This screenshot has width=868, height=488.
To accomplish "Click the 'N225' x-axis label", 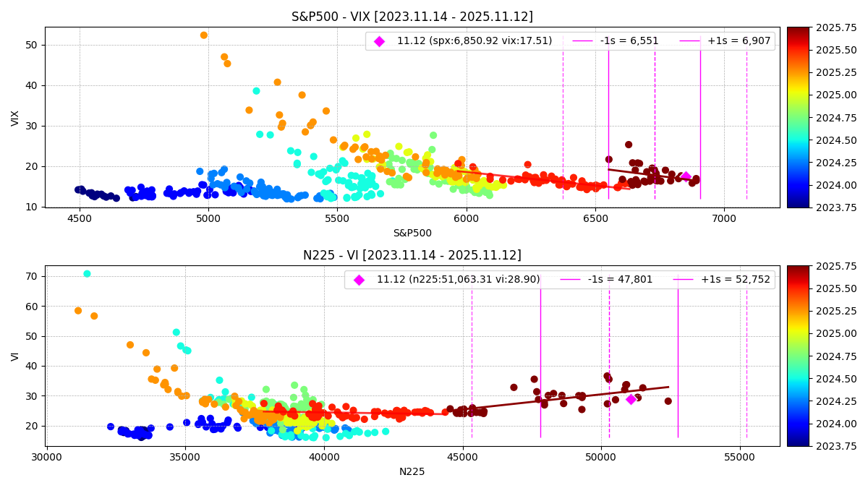I will pos(412,471).
